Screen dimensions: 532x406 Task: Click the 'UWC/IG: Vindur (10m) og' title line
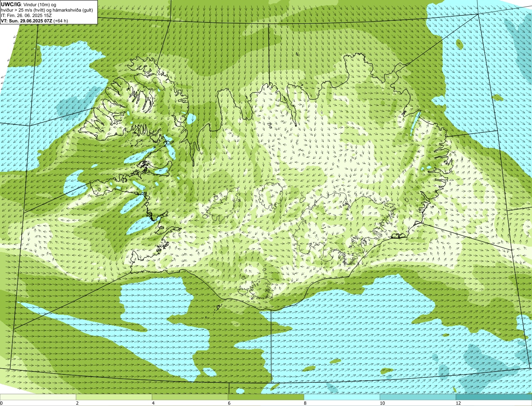[29, 4]
